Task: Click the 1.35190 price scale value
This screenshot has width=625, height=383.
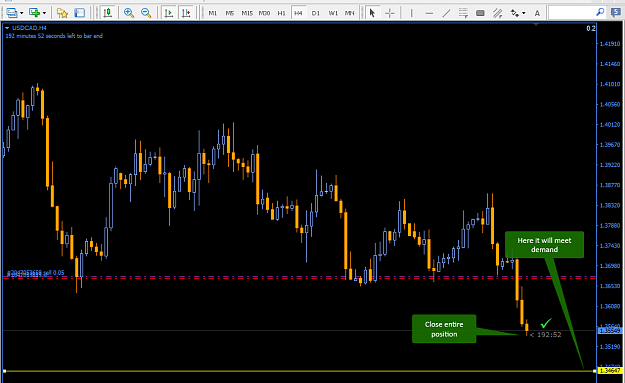Action: pos(610,347)
